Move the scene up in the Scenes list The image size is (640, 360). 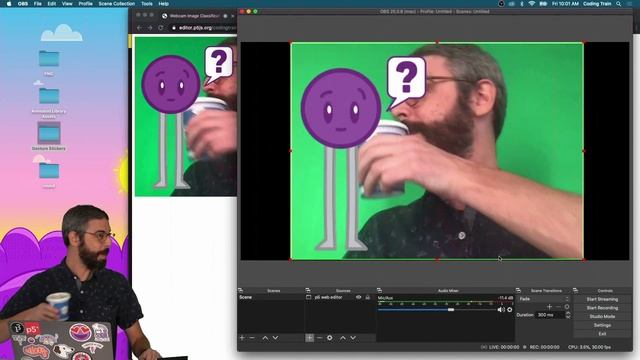click(x=265, y=338)
